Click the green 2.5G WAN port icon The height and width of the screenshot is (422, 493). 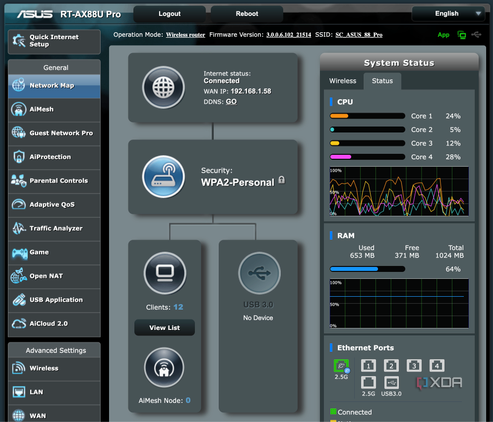341,366
